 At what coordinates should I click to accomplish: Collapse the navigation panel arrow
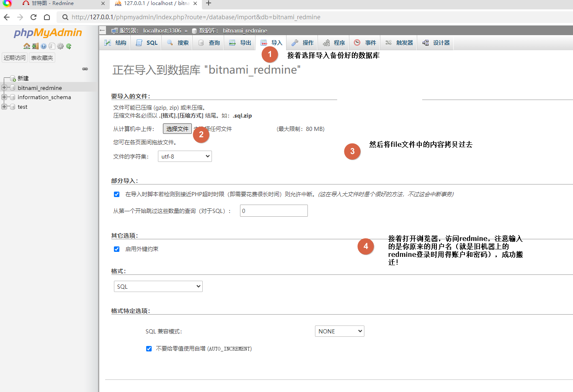(x=103, y=30)
